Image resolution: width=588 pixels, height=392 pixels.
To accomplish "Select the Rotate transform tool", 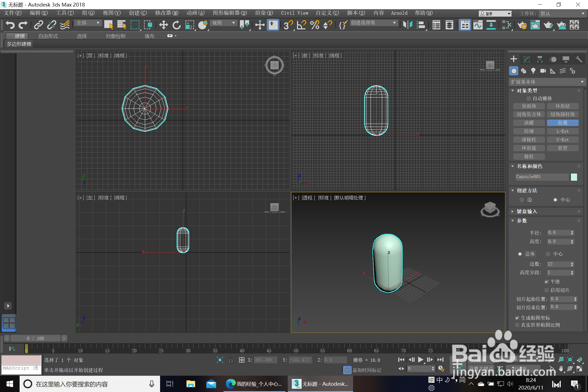I will coord(176,25).
